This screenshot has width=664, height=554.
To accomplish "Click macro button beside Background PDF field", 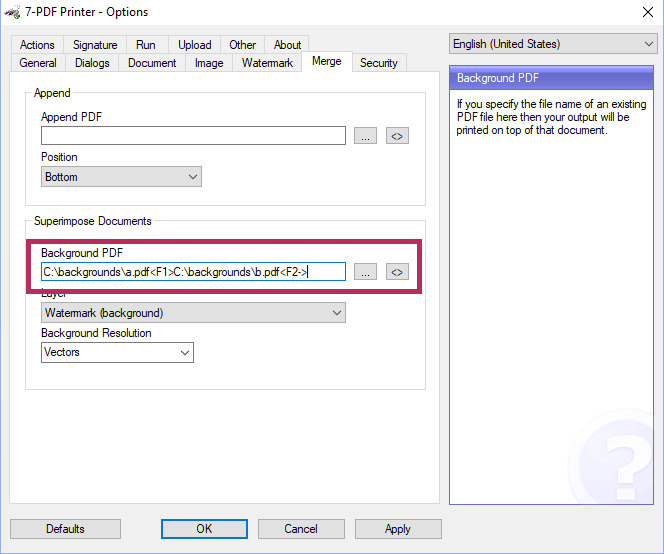I will (x=397, y=272).
